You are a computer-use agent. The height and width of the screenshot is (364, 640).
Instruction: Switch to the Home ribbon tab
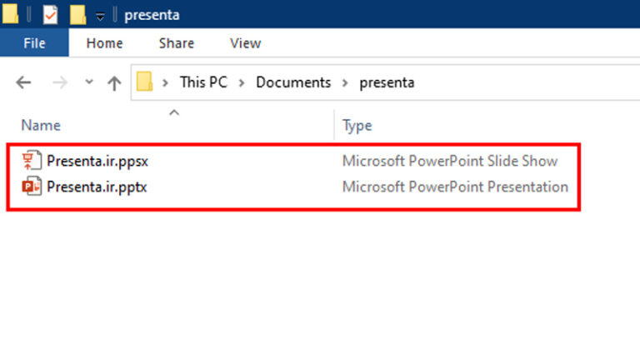tap(104, 43)
